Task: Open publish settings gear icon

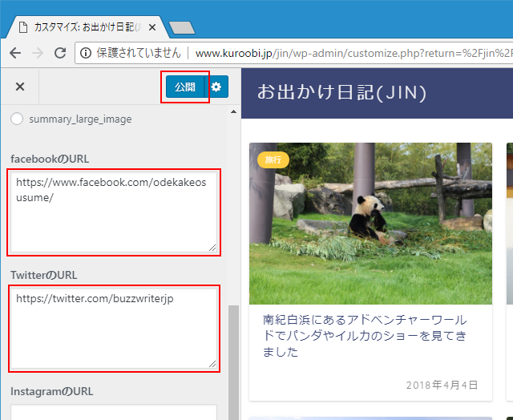Action: click(216, 87)
